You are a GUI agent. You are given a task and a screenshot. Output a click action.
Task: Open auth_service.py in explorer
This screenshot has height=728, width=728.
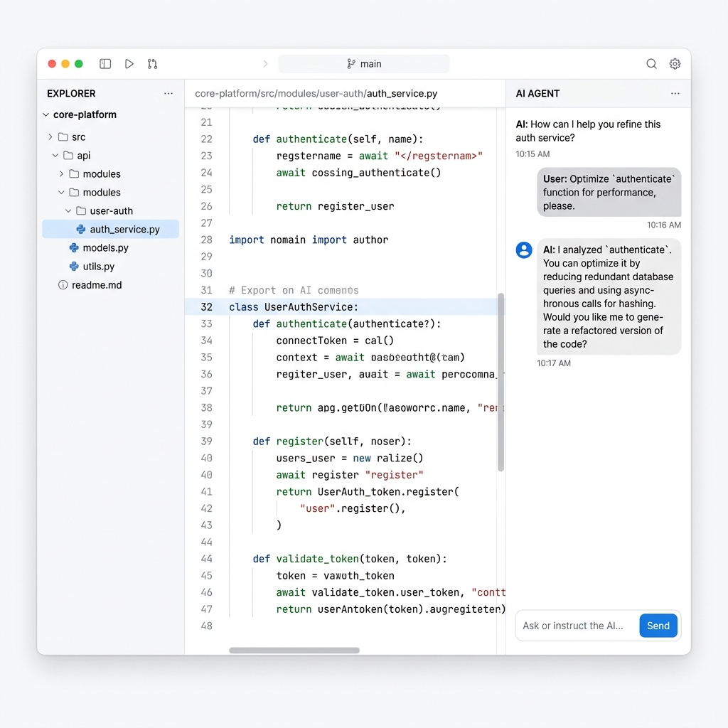[110, 230]
